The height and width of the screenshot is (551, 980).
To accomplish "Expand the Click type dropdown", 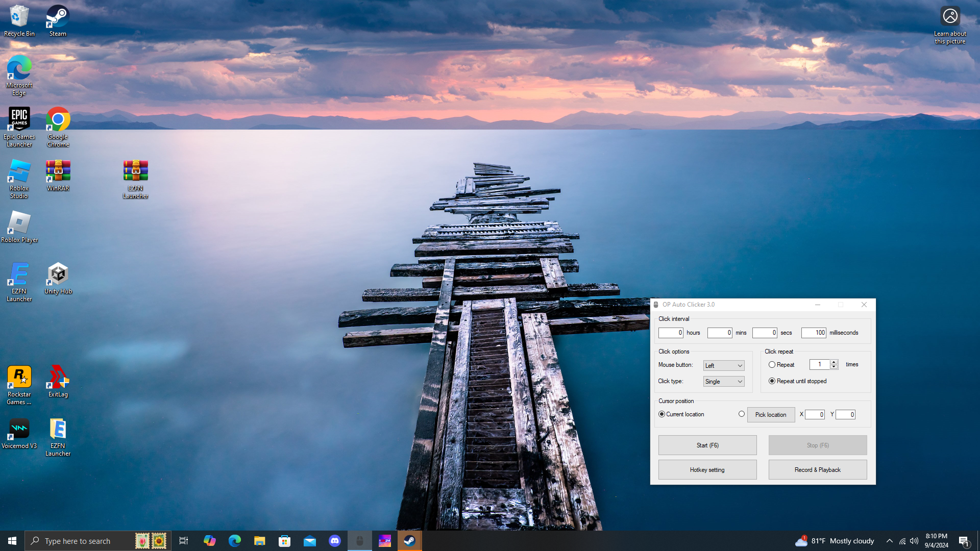I will (x=724, y=382).
